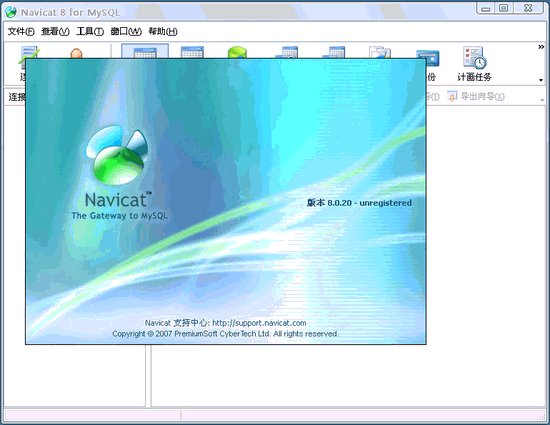Open the 窗口(W) menu
Image resolution: width=550 pixels, height=425 pixels.
click(126, 32)
